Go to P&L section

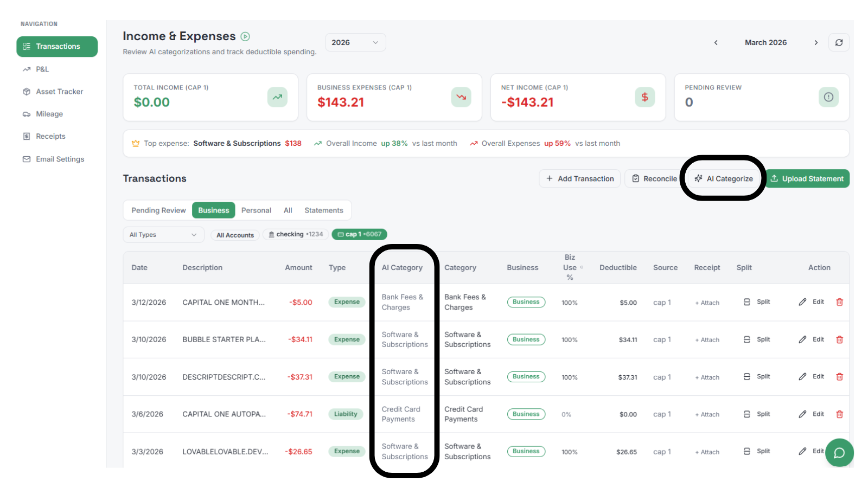(57, 69)
